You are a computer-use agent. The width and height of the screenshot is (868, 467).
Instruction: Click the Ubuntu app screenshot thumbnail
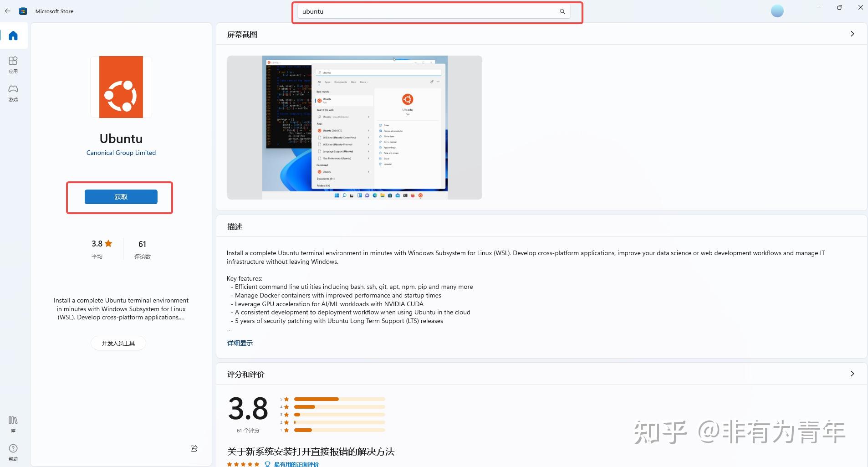click(354, 127)
